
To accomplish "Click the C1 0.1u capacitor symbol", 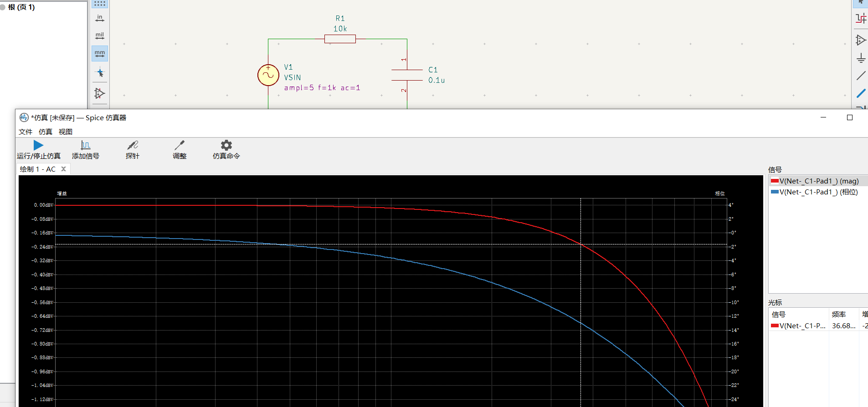I will 407,75.
